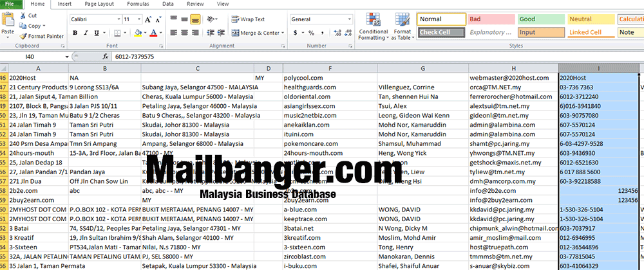The image size is (644, 270).
Task: Copy the selection using Copy icon
Action: [x=23, y=26]
